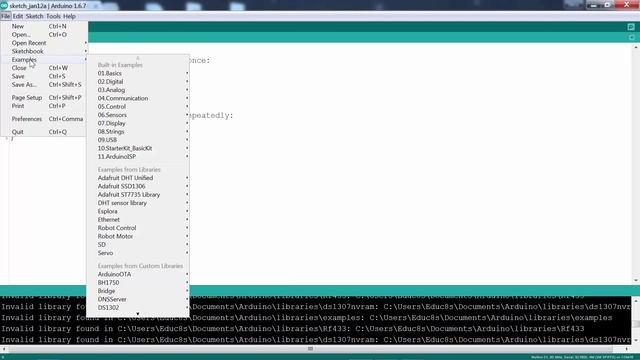Viewport: 640px width, 360px height.
Task: Select Close from File menu
Action: click(44, 68)
